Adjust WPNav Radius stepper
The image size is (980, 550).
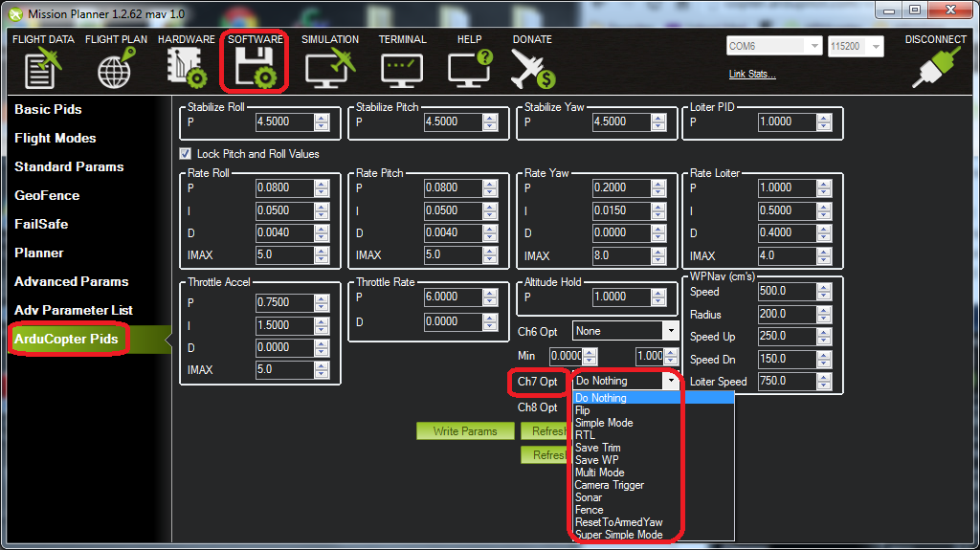[x=824, y=314]
